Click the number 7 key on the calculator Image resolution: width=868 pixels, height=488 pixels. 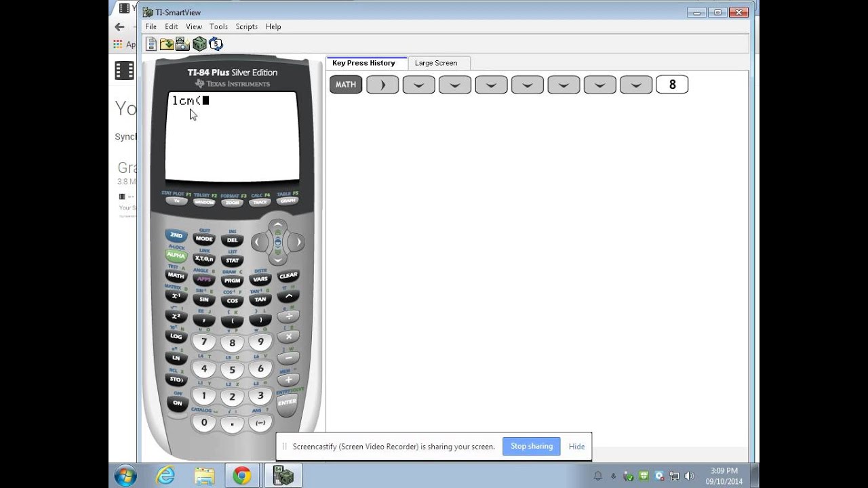point(203,342)
